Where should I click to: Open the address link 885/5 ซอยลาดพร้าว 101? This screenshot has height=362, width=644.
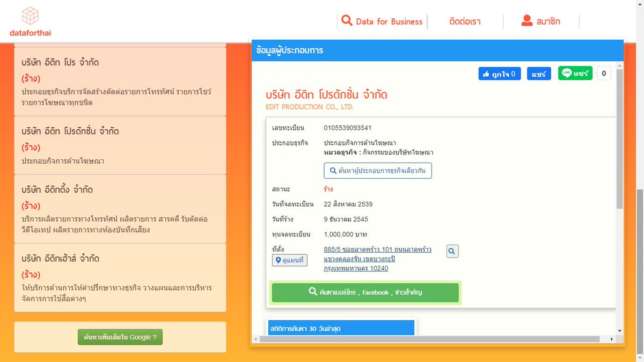[x=377, y=258]
